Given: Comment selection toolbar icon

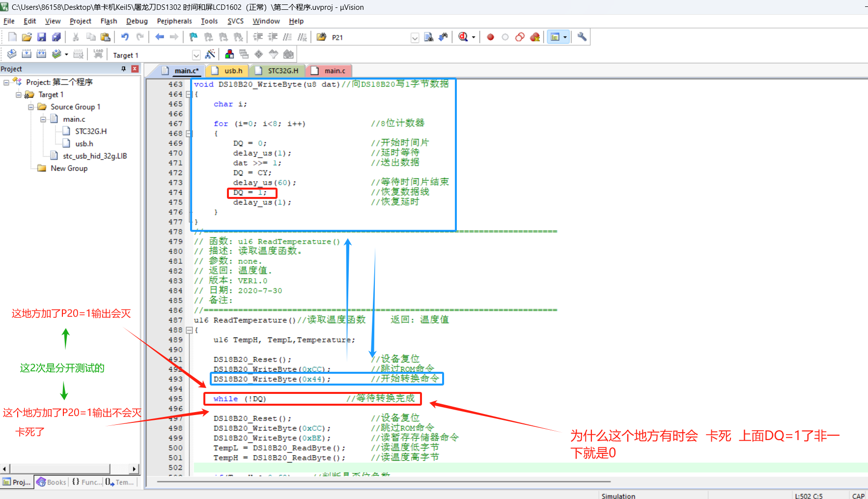Looking at the screenshot, I should point(287,37).
